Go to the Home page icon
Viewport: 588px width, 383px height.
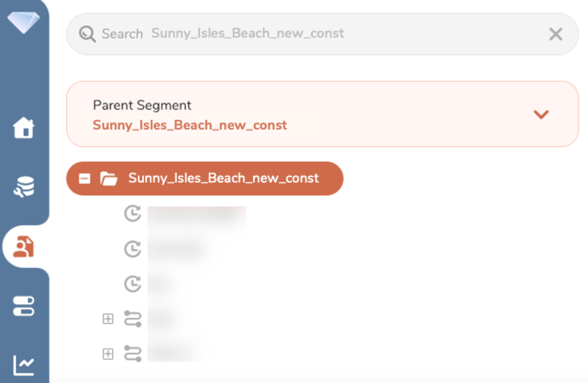coord(24,128)
